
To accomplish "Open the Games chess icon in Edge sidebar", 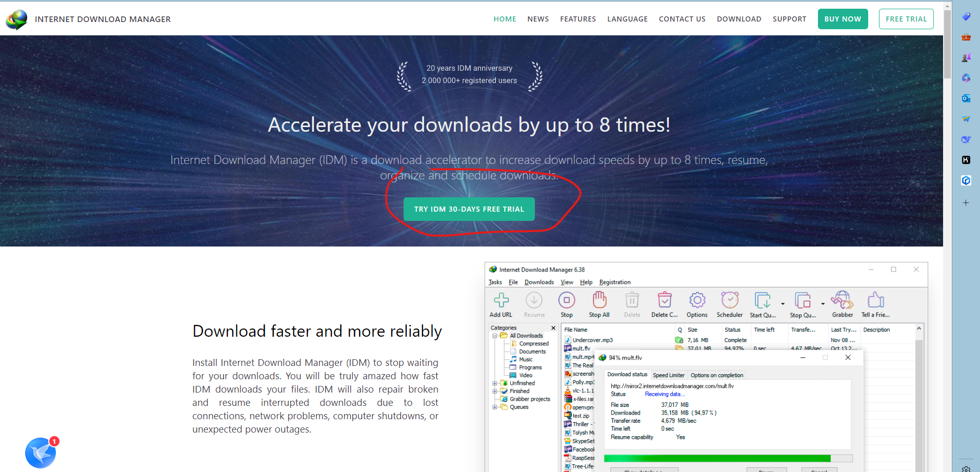I will (966, 57).
